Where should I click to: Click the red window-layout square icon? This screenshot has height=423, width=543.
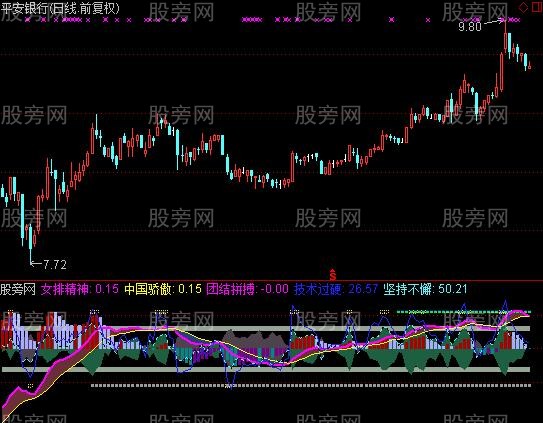tap(537, 6)
